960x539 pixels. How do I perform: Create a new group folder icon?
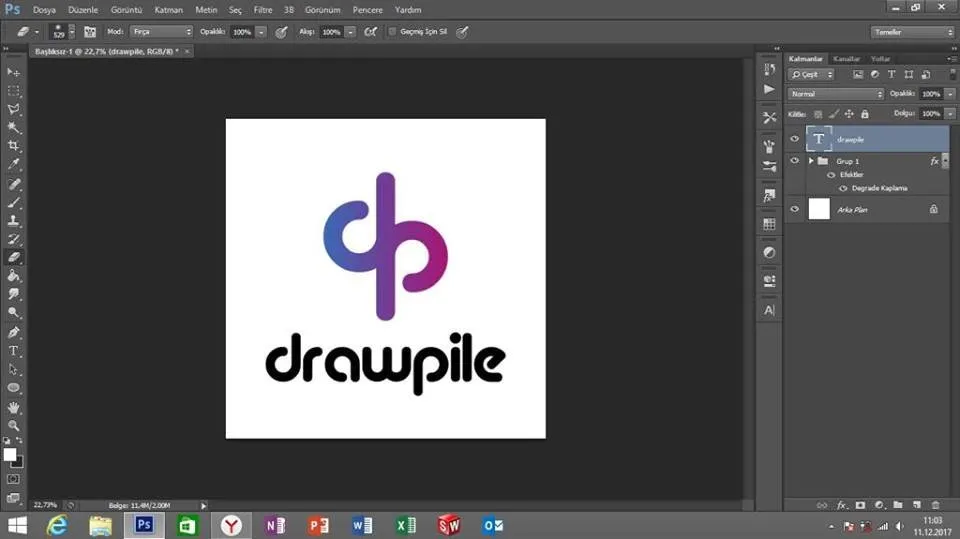[x=898, y=505]
